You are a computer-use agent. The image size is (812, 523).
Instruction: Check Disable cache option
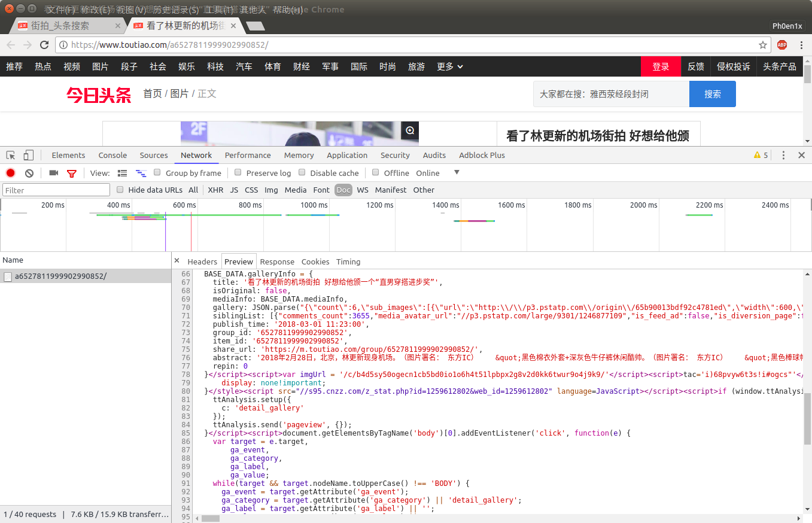[x=302, y=172]
